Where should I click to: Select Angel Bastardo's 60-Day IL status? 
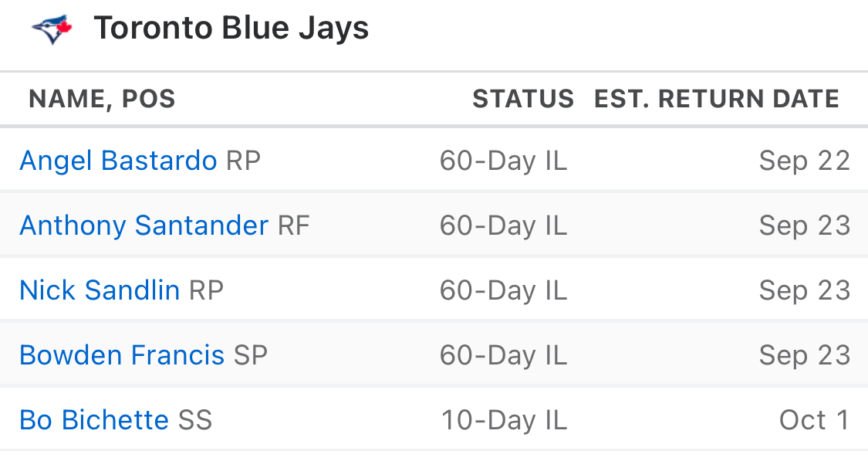(x=503, y=161)
